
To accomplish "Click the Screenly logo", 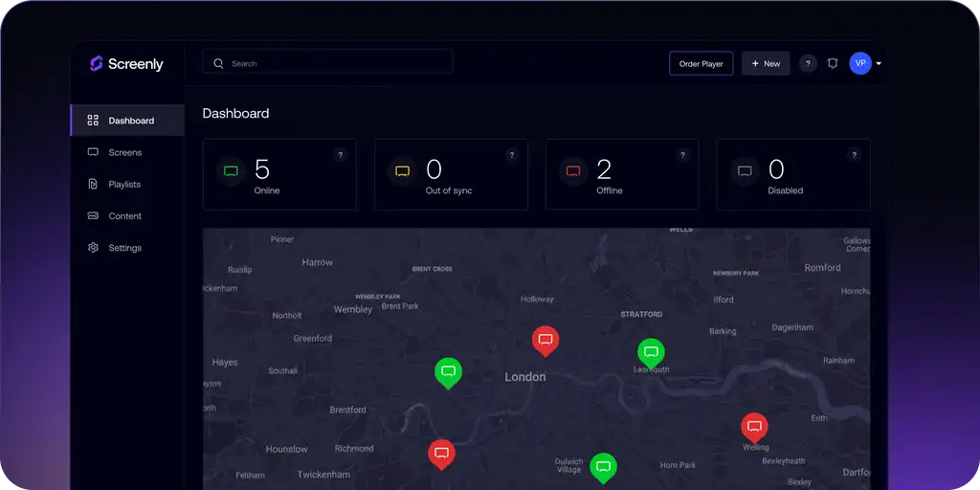I will click(x=126, y=64).
